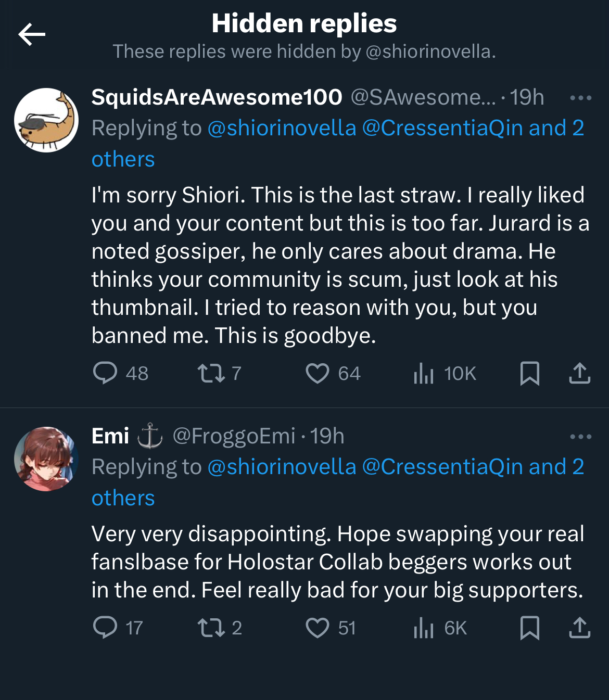The height and width of the screenshot is (700, 609).
Task: Reply to Emi's tweet
Action: [x=105, y=628]
